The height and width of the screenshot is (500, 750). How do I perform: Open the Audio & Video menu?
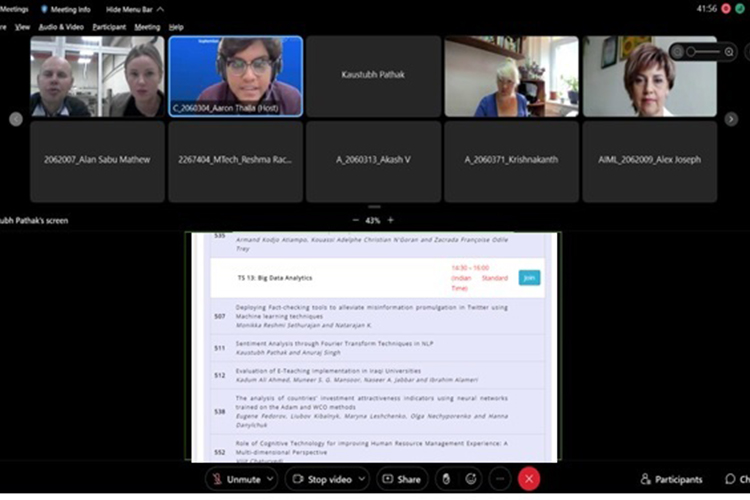(61, 27)
